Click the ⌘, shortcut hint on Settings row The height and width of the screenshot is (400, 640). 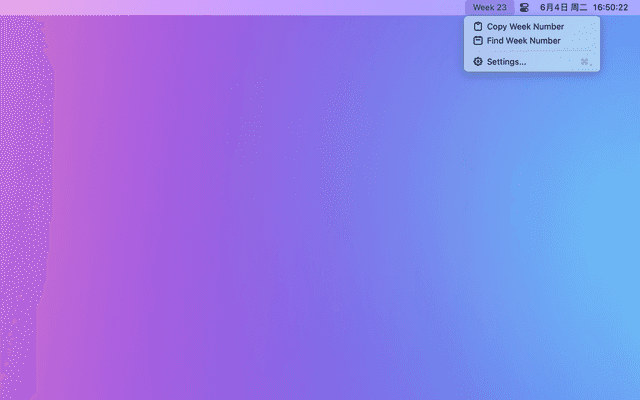585,62
